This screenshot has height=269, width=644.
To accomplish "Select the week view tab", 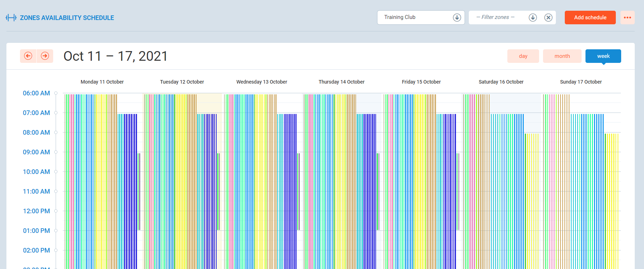I will coord(603,56).
